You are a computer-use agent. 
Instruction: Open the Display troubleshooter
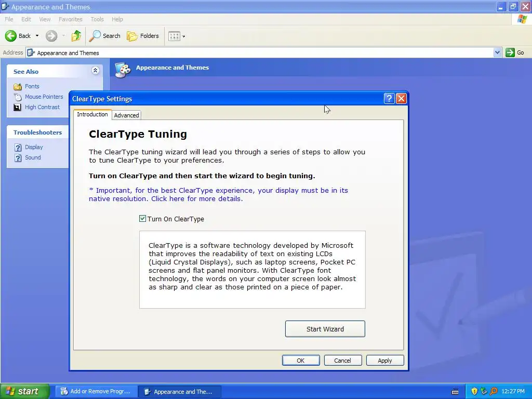34,147
